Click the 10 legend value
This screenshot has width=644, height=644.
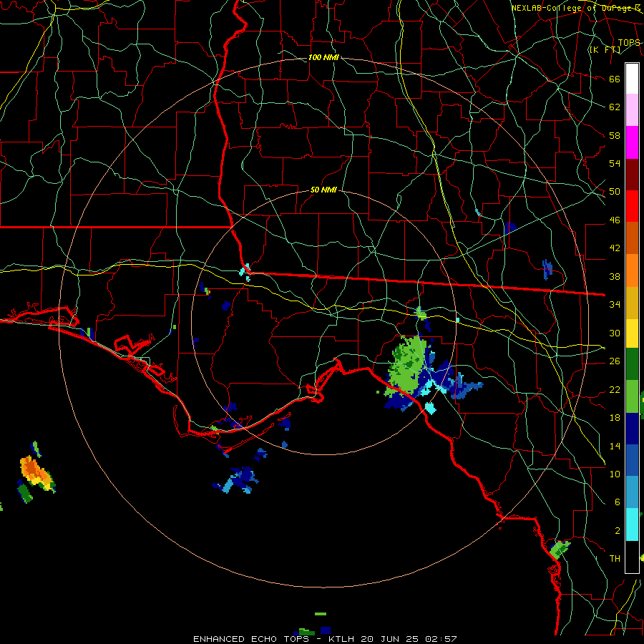pos(615,474)
